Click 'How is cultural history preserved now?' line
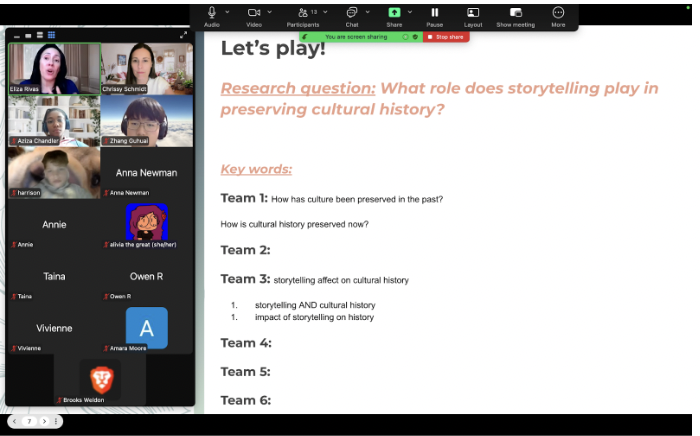This screenshot has height=436, width=700. [x=294, y=224]
